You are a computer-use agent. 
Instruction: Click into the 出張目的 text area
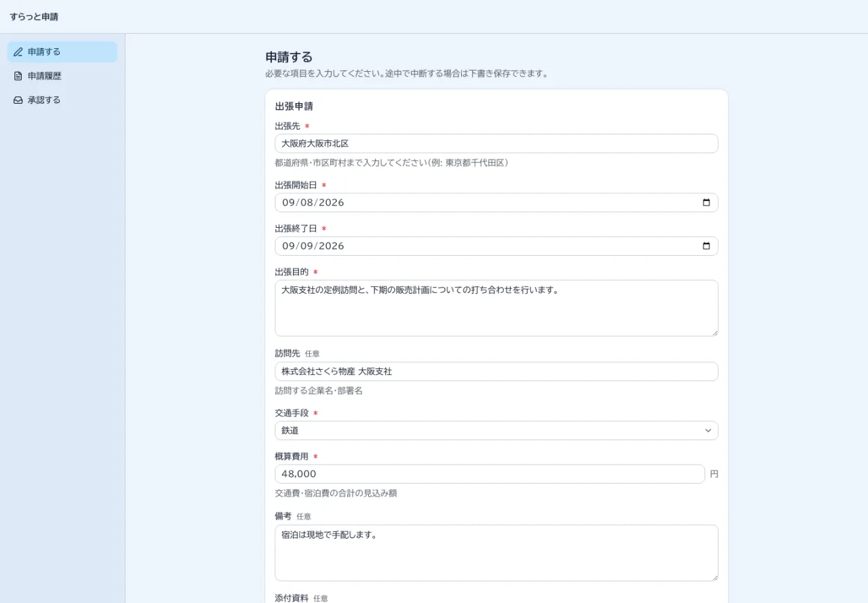click(x=496, y=308)
